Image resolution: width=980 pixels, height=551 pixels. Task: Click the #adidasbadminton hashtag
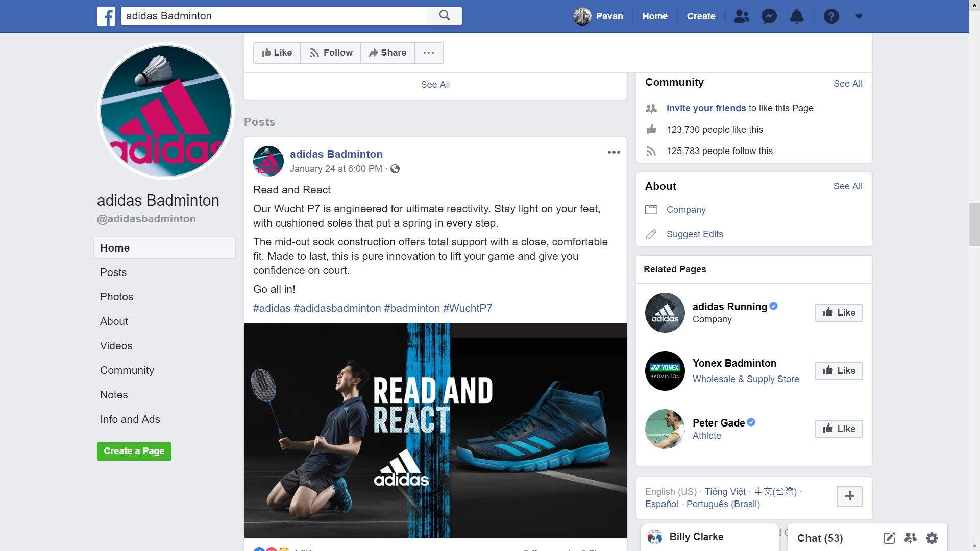337,308
